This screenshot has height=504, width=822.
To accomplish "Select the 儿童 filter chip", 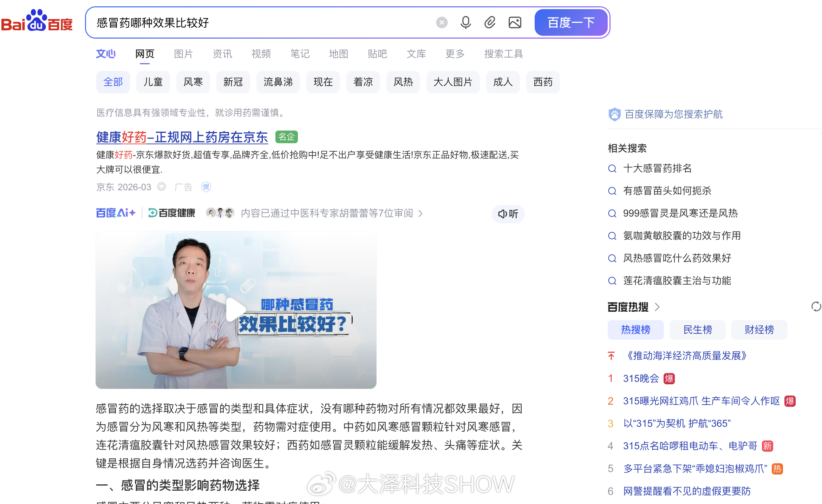I will pos(153,82).
